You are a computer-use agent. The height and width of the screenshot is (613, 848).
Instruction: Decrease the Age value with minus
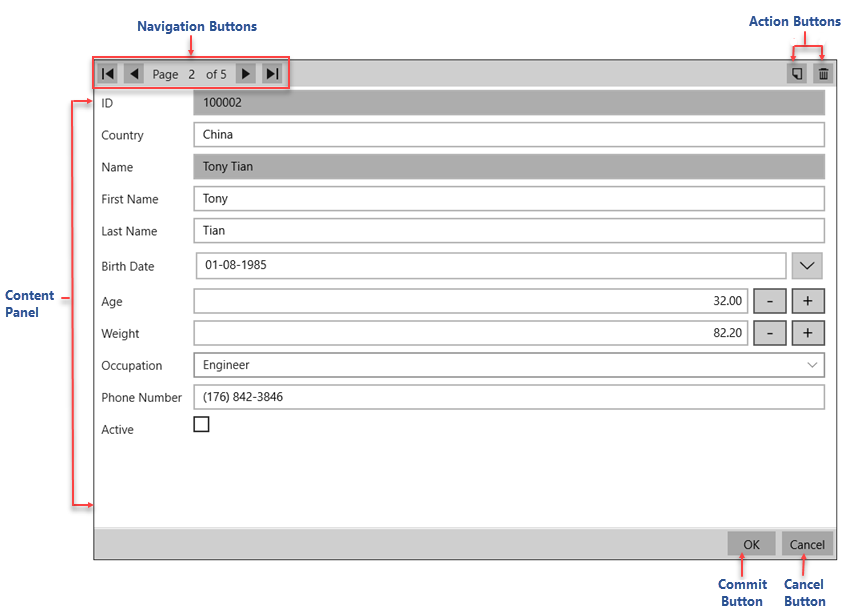[769, 301]
